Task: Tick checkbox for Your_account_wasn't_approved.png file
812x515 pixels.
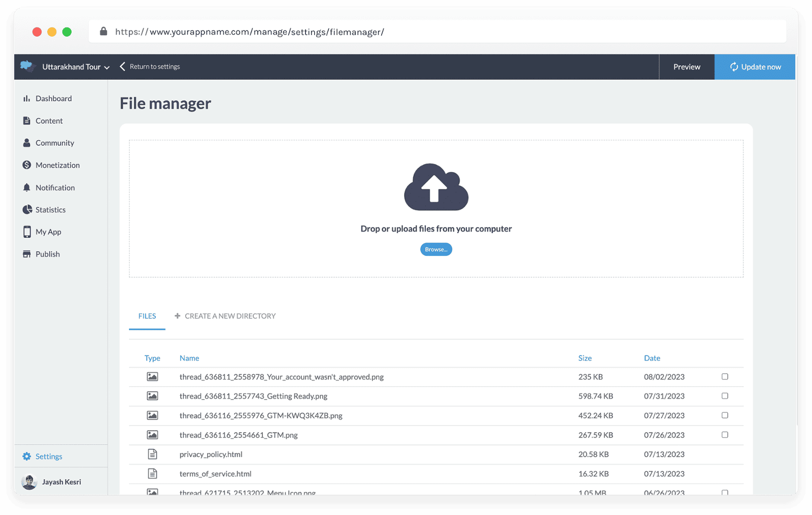Action: pos(725,377)
